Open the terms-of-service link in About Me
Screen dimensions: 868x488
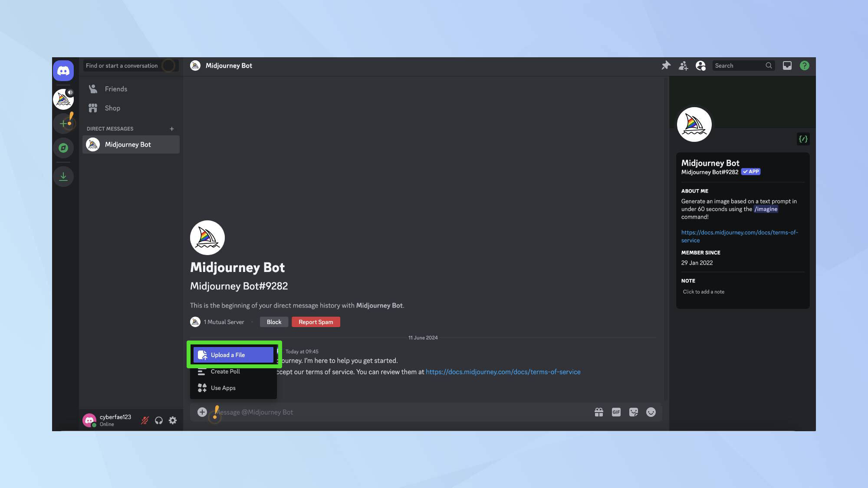(x=740, y=236)
